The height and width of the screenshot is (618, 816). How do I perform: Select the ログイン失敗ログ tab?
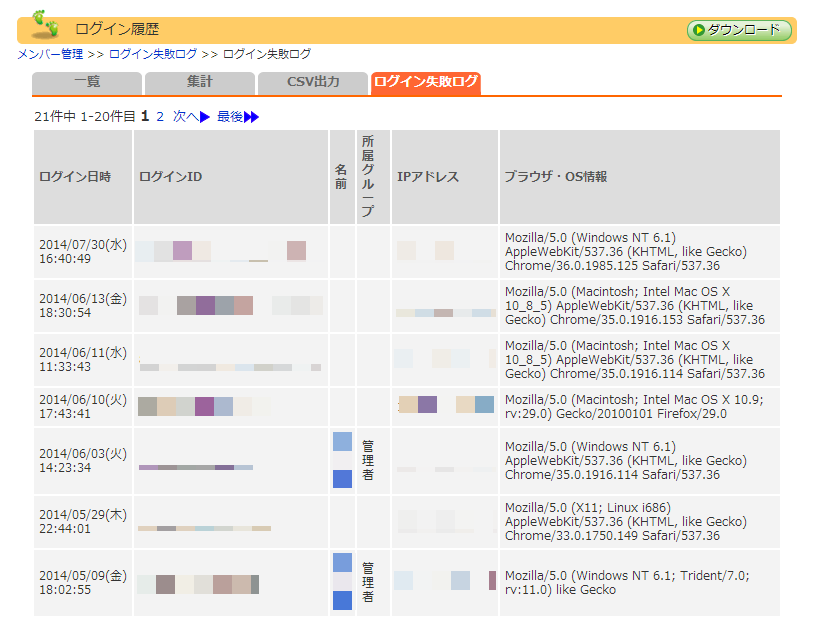(426, 83)
